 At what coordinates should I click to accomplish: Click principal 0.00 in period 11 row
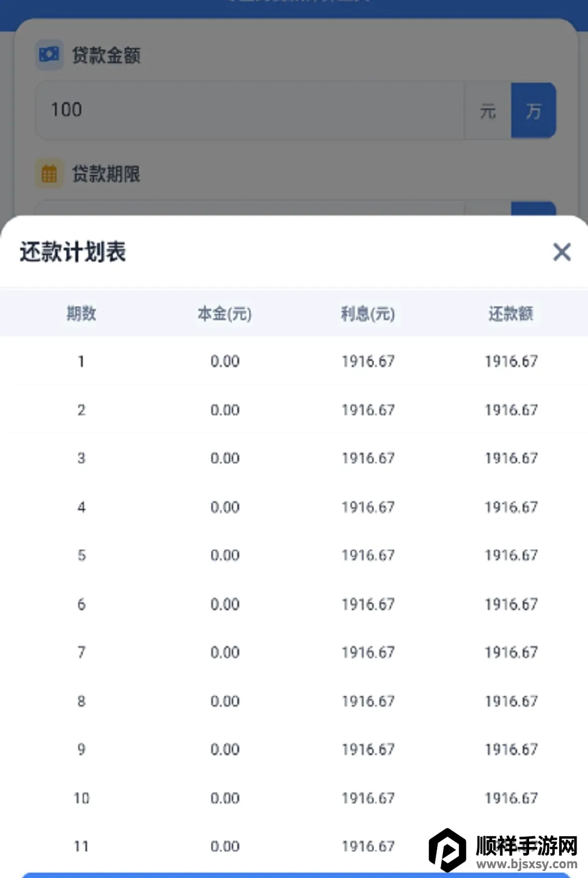click(225, 846)
